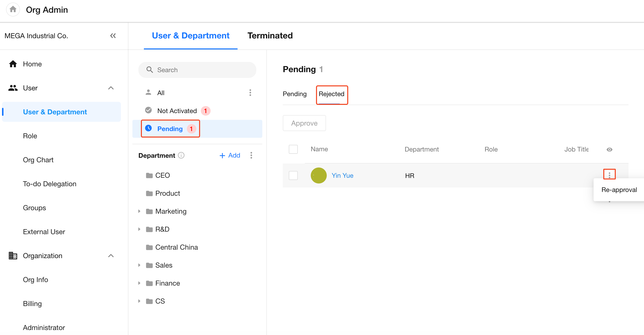
Task: Expand the Marketing department tree
Action: pyautogui.click(x=139, y=211)
